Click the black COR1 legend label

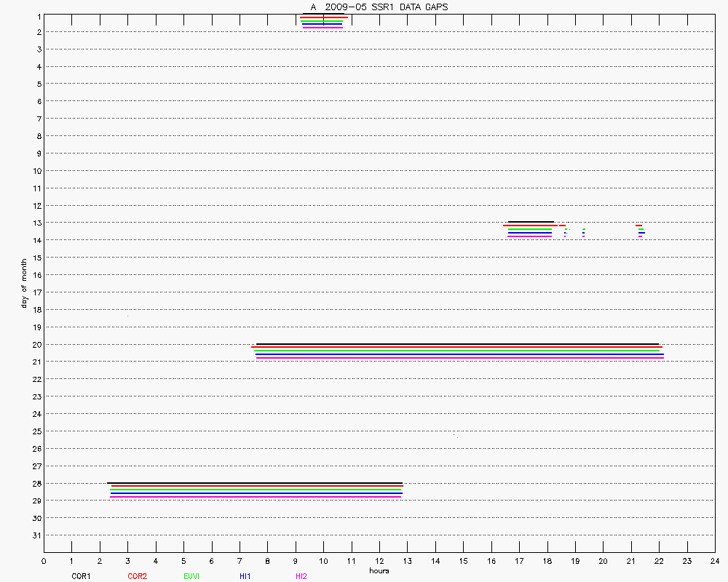click(x=81, y=576)
